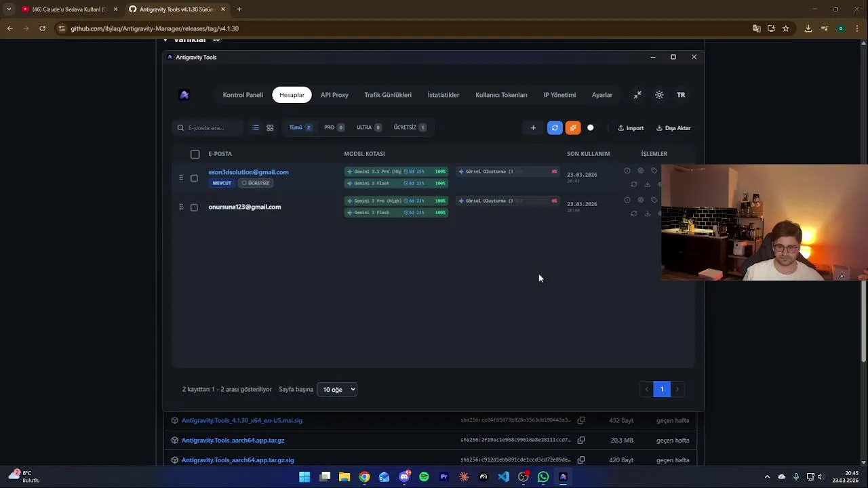This screenshot has height=488, width=868.
Task: Filter accounts by ULTRA
Action: tap(369, 127)
